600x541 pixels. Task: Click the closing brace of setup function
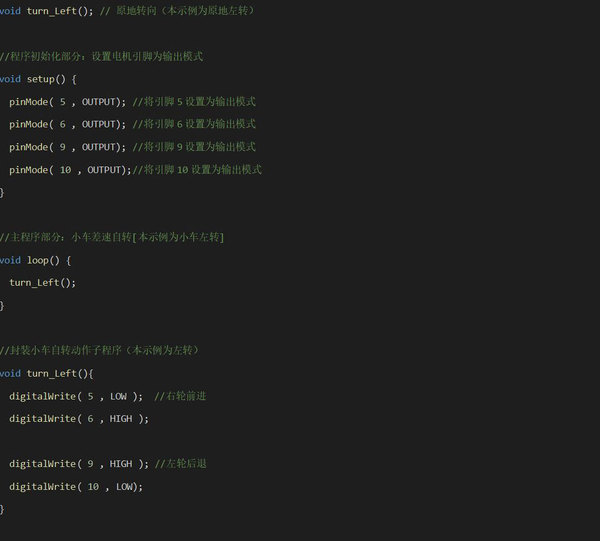(3, 192)
